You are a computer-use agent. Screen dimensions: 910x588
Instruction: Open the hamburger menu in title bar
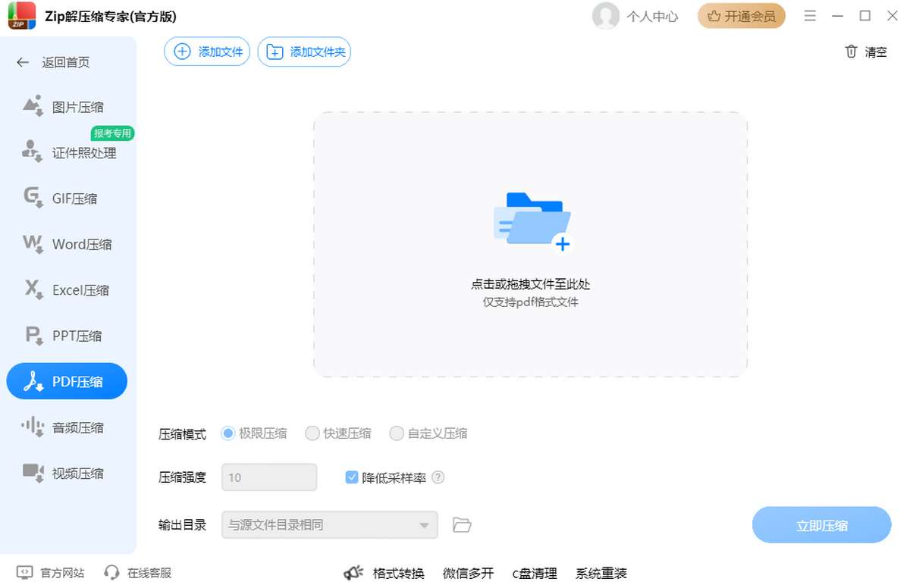(x=810, y=16)
